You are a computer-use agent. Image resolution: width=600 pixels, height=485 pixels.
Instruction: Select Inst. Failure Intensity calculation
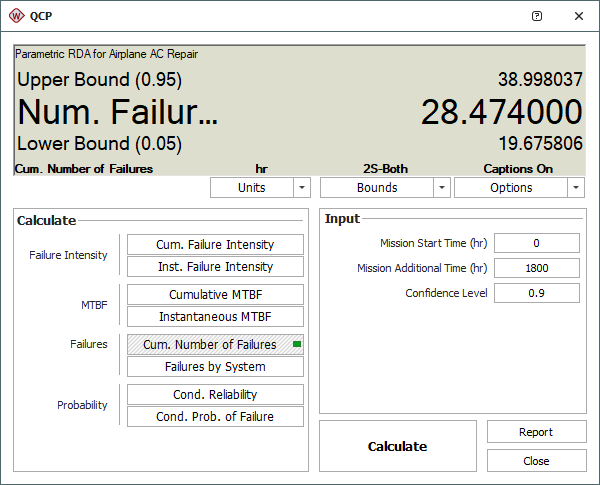tap(215, 267)
